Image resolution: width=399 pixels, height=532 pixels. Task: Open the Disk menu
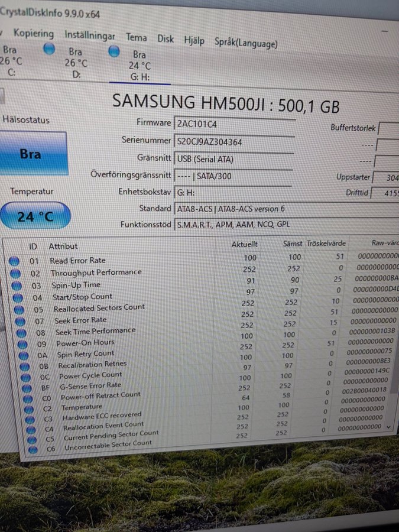pyautogui.click(x=166, y=38)
